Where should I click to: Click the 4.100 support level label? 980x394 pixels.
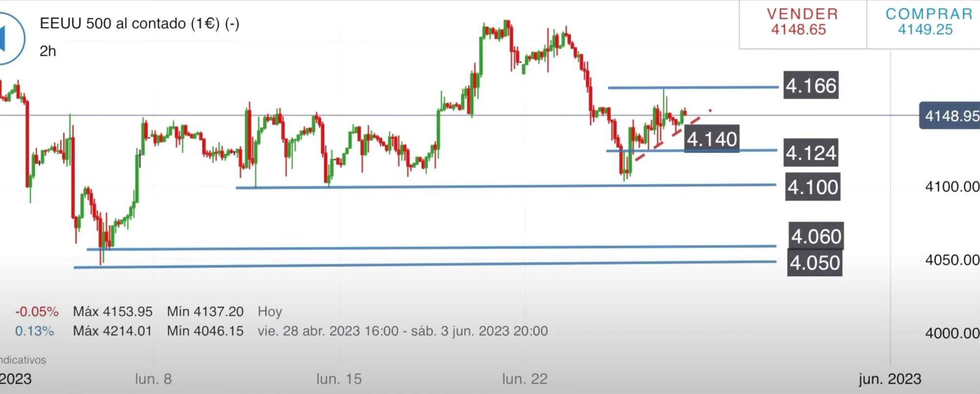pyautogui.click(x=812, y=187)
